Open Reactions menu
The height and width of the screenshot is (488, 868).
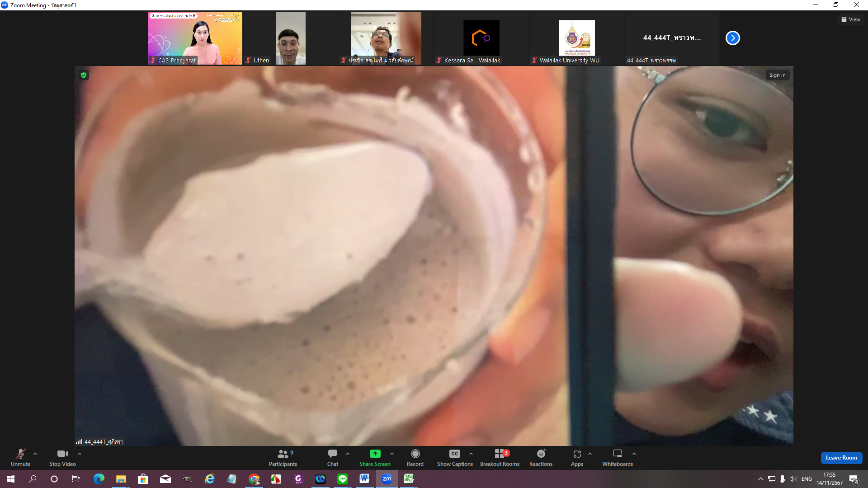coord(541,457)
